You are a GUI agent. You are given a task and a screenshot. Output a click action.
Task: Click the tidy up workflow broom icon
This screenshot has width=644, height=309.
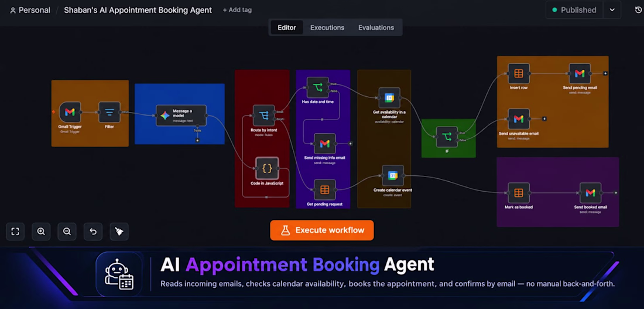[x=119, y=232]
